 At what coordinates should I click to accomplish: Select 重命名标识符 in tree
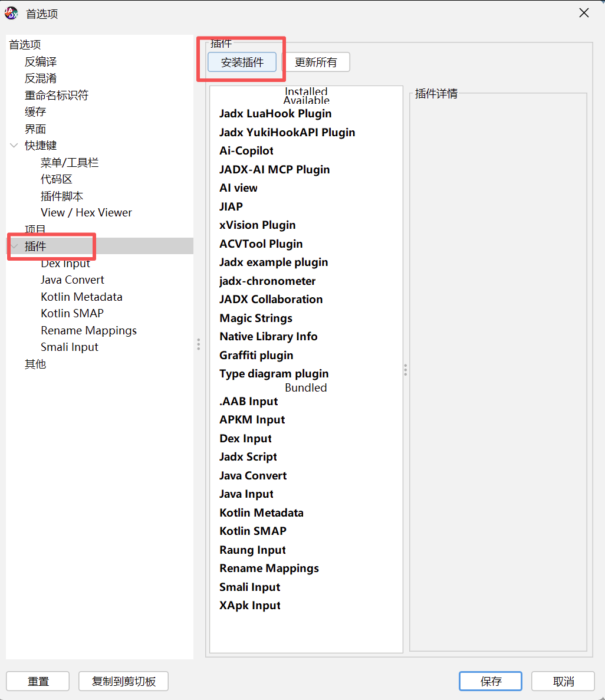(57, 95)
